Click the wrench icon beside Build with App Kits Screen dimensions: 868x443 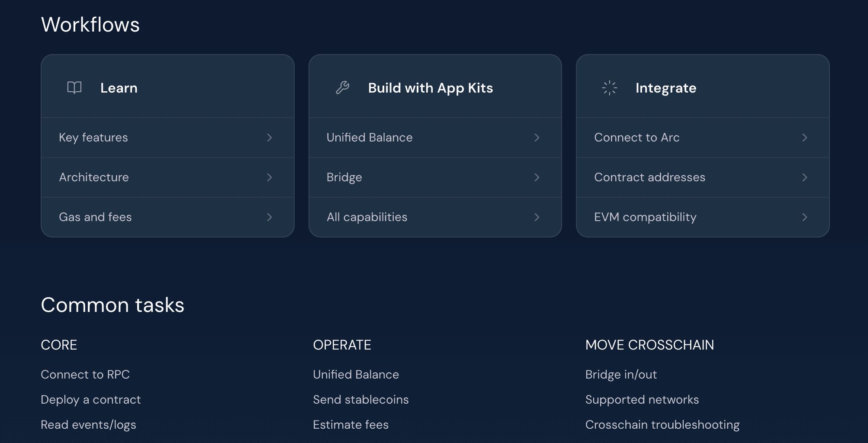pos(342,88)
